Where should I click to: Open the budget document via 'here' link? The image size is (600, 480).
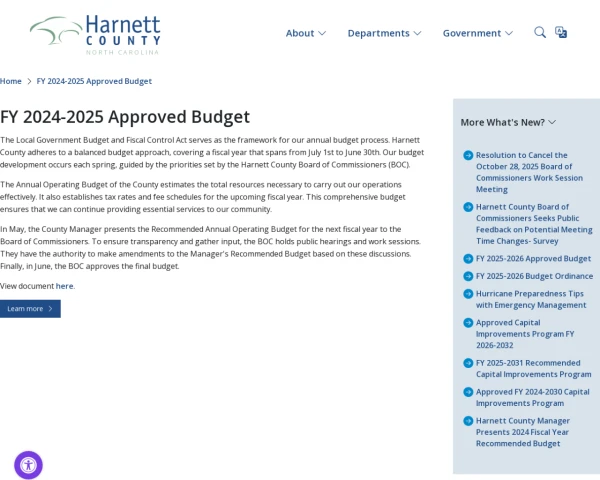point(64,286)
